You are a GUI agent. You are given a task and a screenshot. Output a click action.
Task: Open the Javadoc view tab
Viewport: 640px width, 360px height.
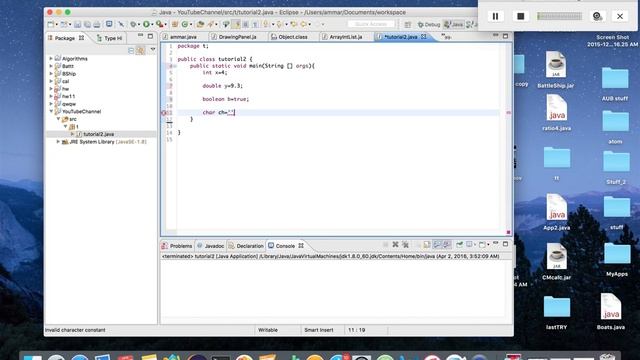(211, 246)
